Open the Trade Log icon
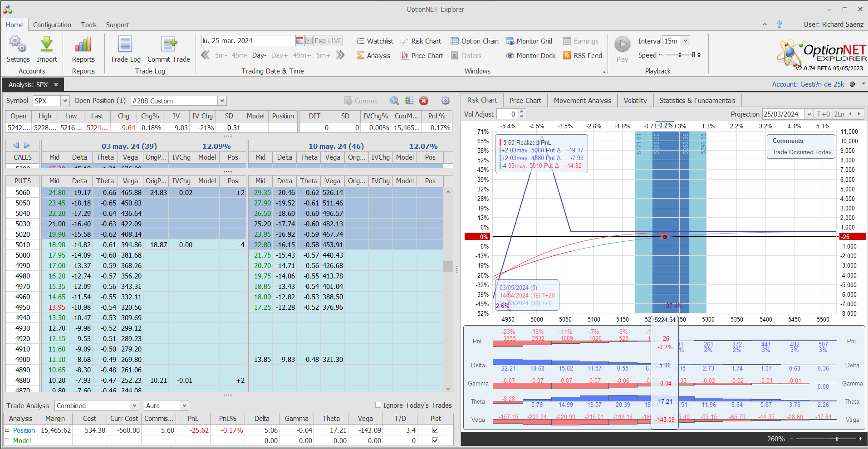The width and height of the screenshot is (868, 449). [125, 45]
